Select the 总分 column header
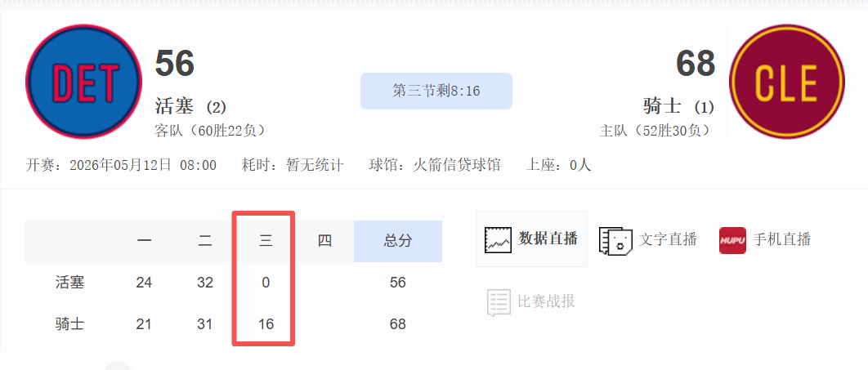Image resolution: width=868 pixels, height=370 pixels. (398, 241)
